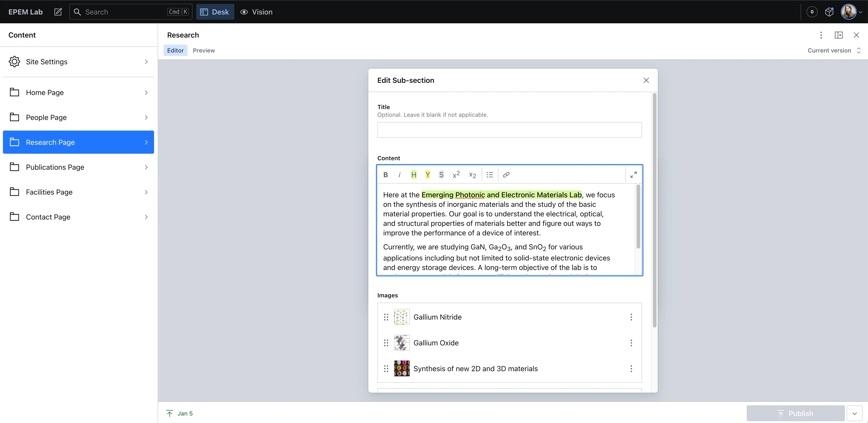Click the sub-section Title input field

[x=509, y=130]
